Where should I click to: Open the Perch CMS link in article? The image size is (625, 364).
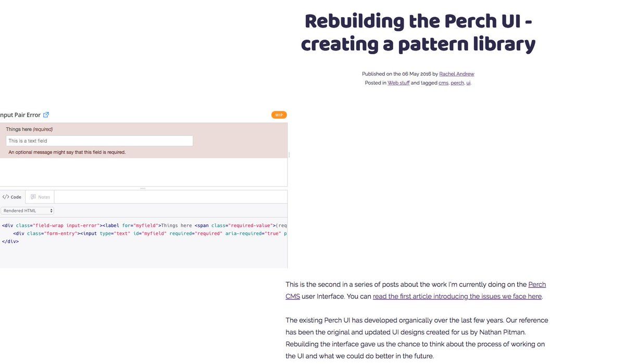click(537, 284)
